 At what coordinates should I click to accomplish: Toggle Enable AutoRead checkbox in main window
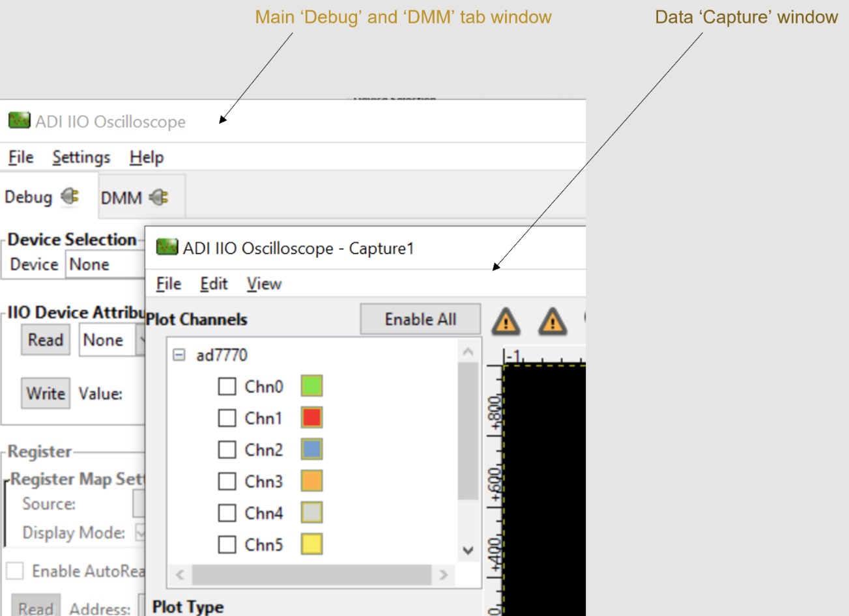pos(14,571)
